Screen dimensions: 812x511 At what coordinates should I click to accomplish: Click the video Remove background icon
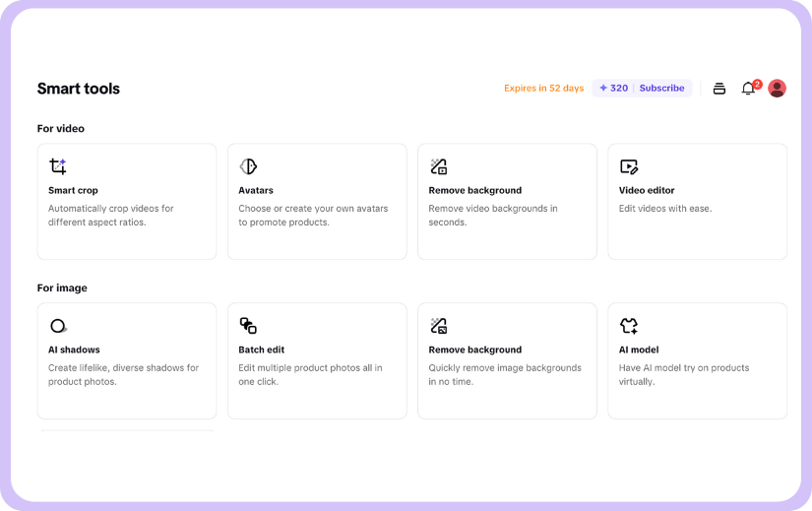point(439,166)
